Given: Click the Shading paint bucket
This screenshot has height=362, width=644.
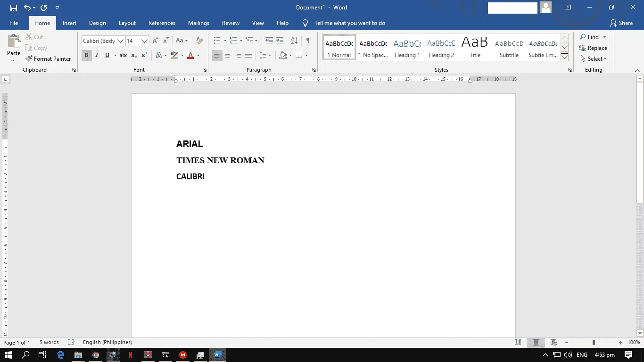Looking at the screenshot, I should (x=283, y=55).
